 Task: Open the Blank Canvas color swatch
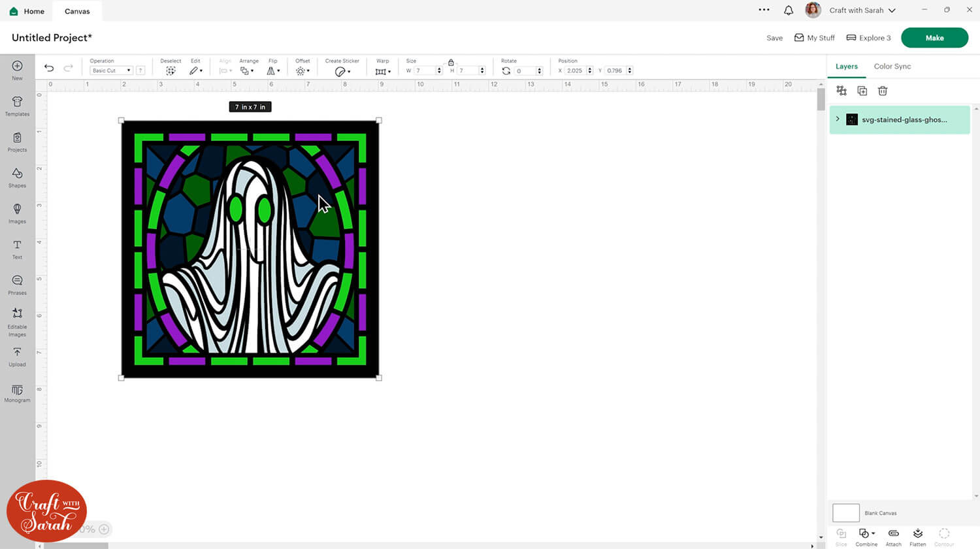[x=845, y=512]
